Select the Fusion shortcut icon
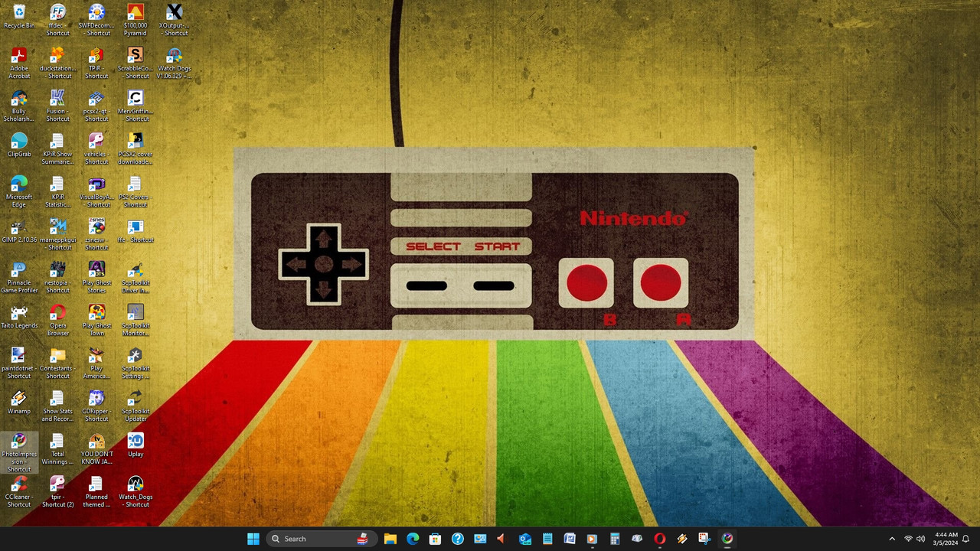The width and height of the screenshot is (980, 551). point(57,106)
